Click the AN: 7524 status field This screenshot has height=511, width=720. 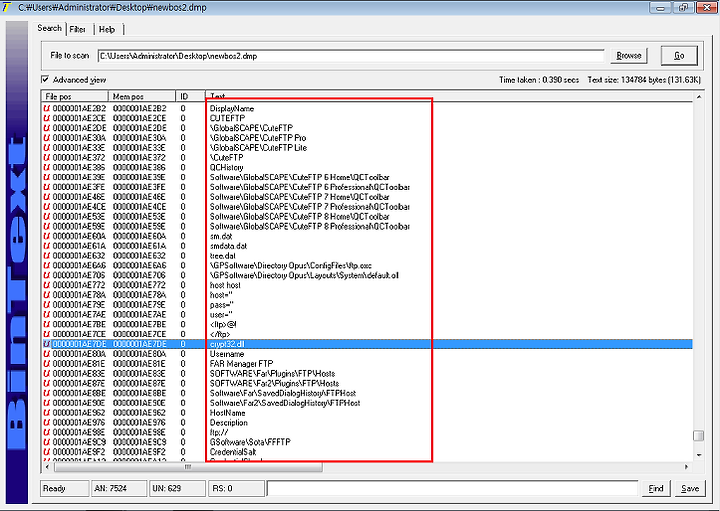(119, 489)
